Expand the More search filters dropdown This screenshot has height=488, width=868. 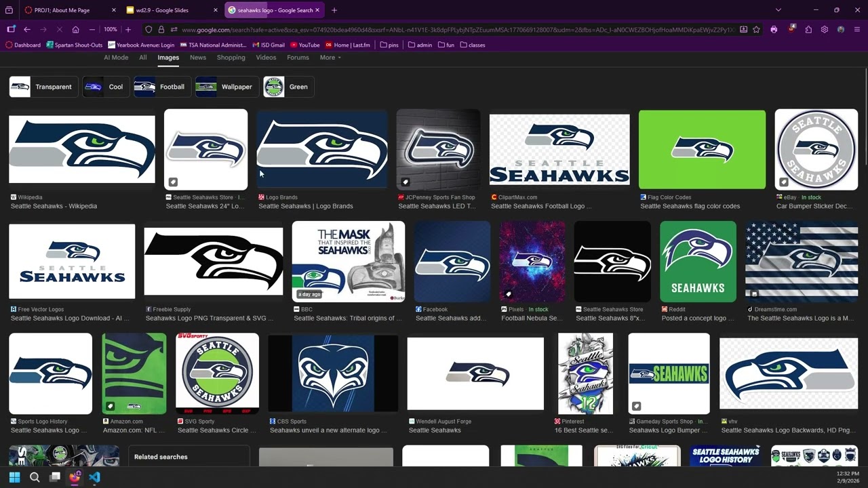tap(330, 58)
